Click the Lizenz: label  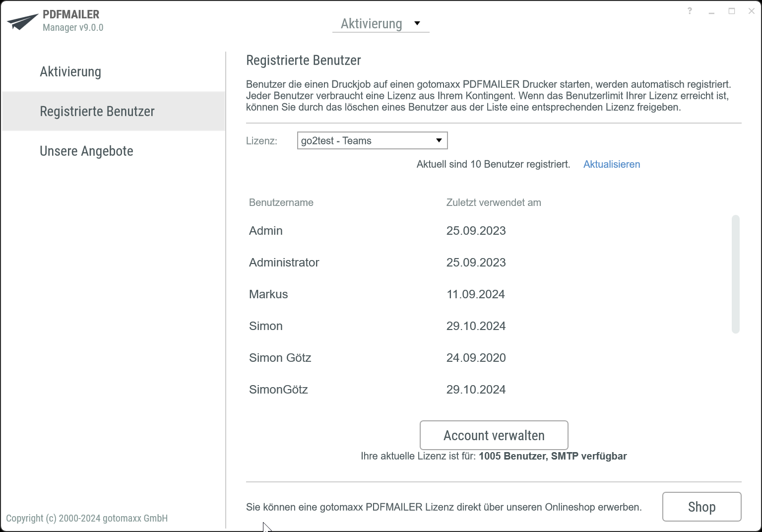(262, 141)
